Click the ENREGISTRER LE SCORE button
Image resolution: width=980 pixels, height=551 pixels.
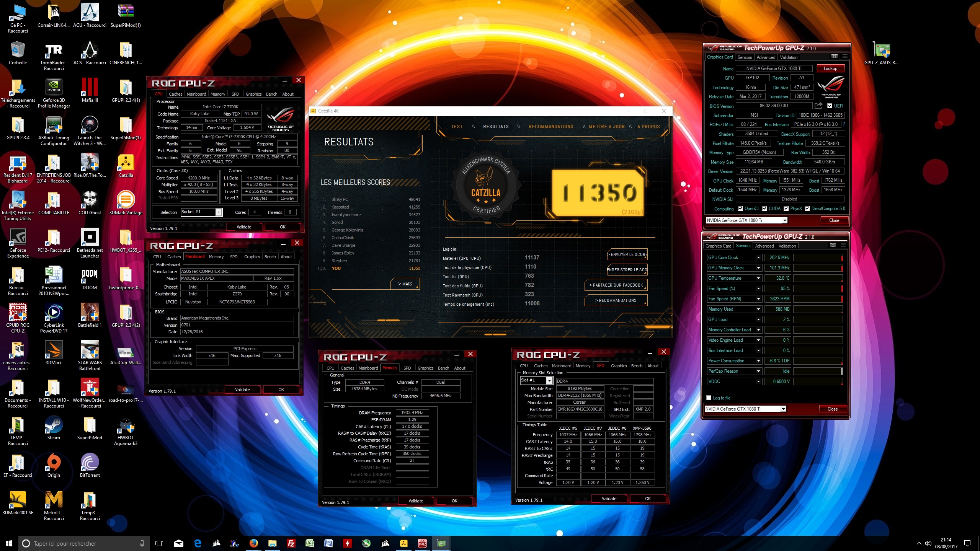tap(627, 270)
